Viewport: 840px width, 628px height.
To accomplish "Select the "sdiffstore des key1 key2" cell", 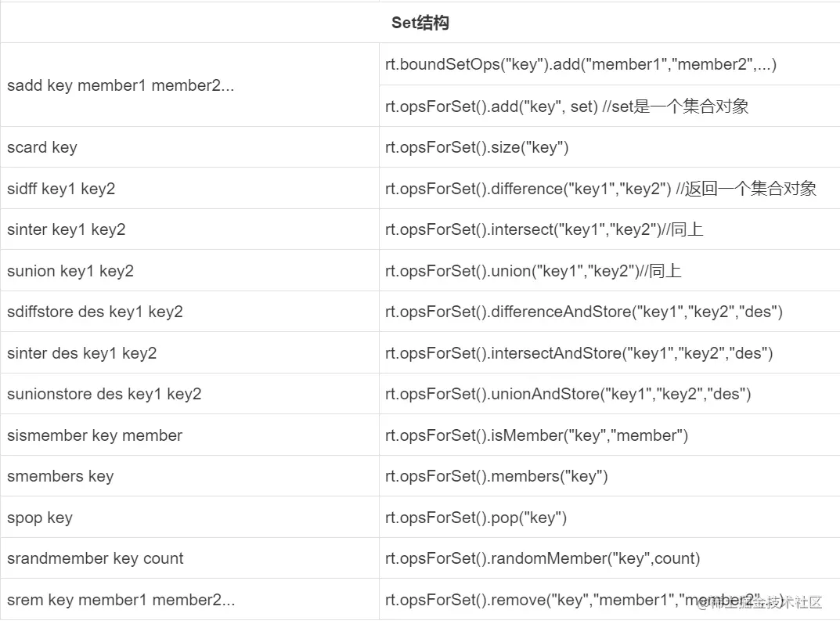I will (95, 312).
